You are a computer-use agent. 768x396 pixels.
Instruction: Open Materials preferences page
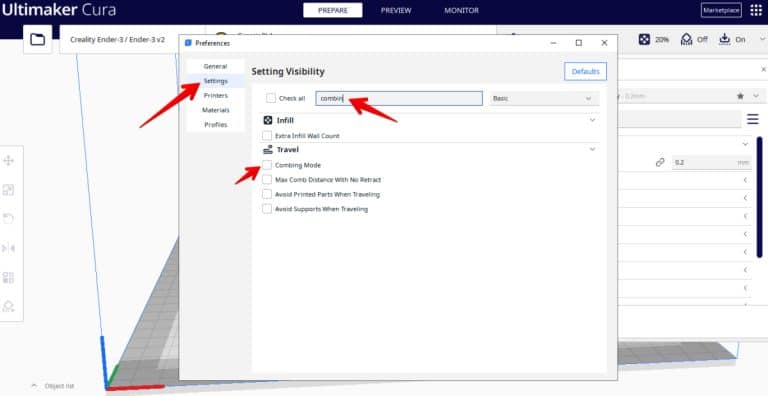tap(216, 110)
